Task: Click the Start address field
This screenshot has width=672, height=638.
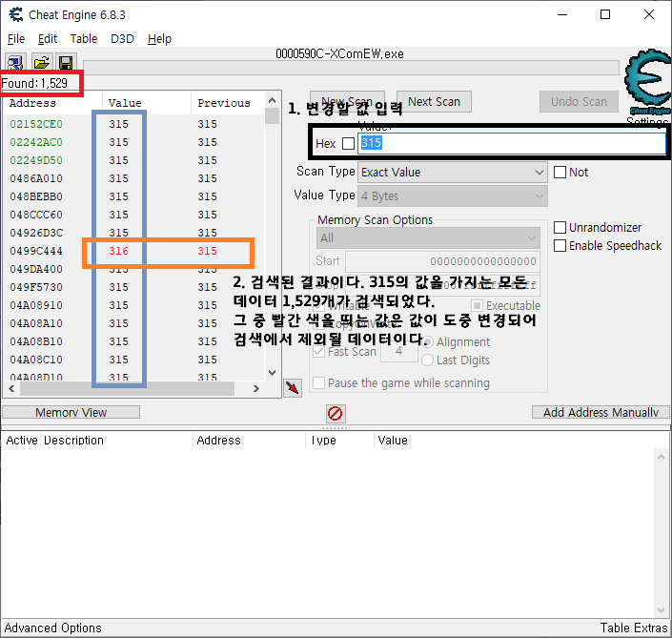Action: pyautogui.click(x=442, y=261)
